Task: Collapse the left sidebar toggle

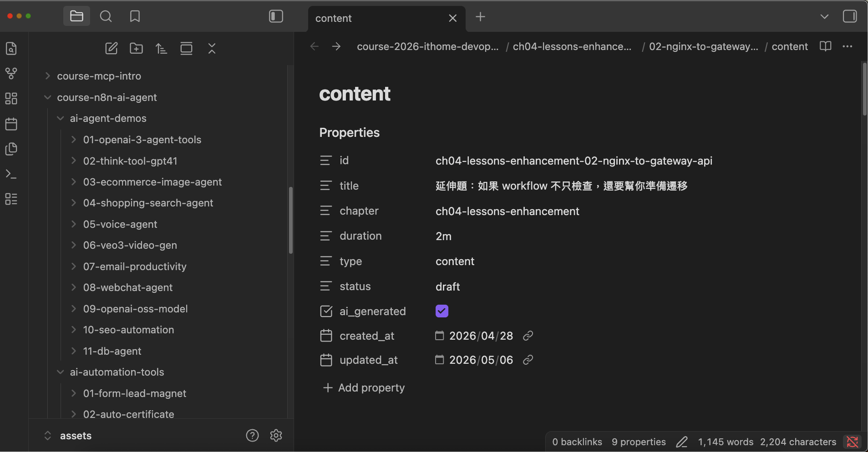Action: (x=276, y=17)
